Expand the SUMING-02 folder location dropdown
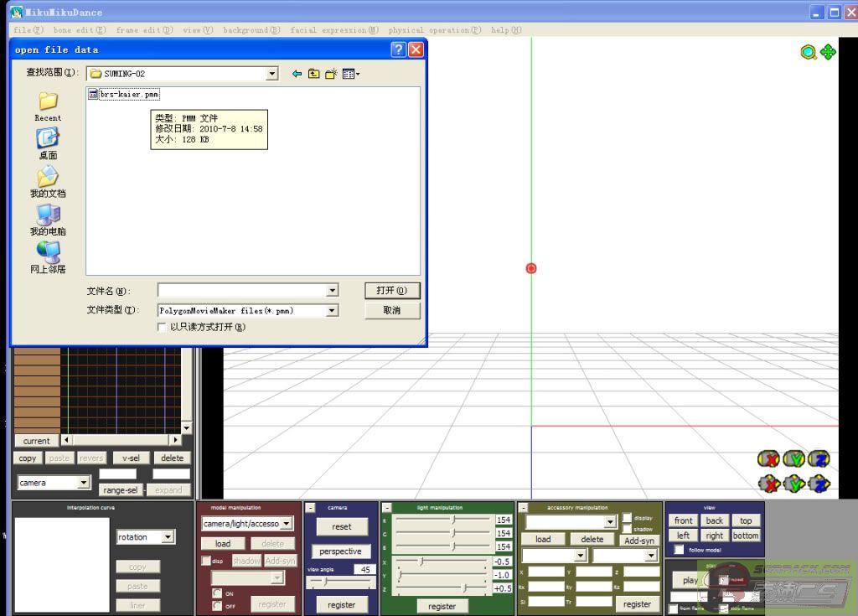The image size is (858, 616). pyautogui.click(x=271, y=74)
